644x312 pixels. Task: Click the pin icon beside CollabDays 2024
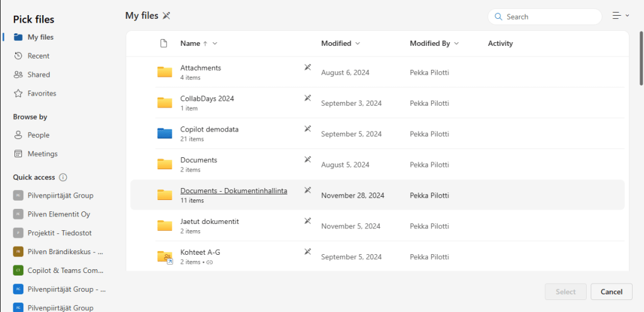point(308,98)
